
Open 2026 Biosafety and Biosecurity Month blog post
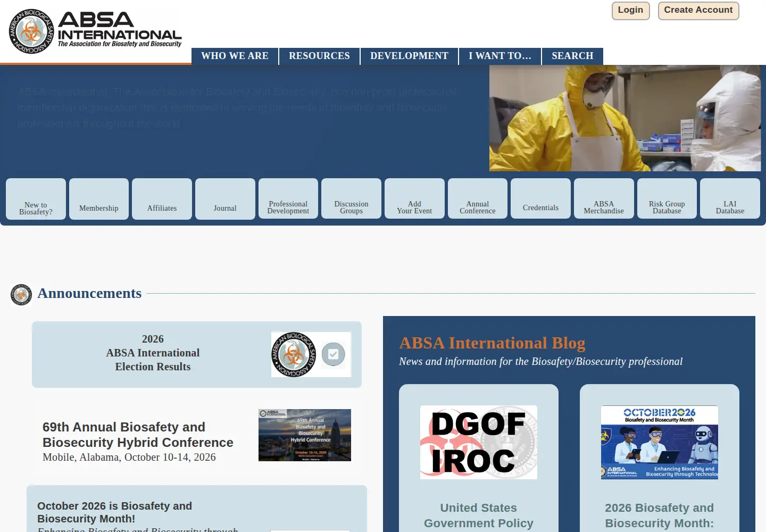coord(660,516)
